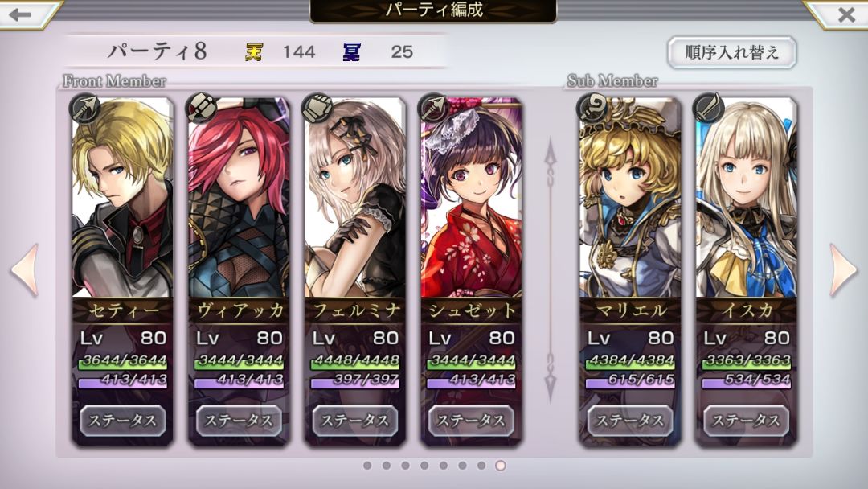Tap the back arrow icon
The width and height of the screenshot is (868, 489).
pyautogui.click(x=20, y=14)
